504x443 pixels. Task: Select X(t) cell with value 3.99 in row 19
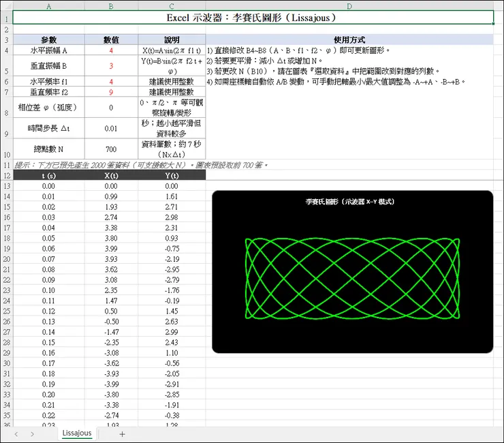click(111, 248)
